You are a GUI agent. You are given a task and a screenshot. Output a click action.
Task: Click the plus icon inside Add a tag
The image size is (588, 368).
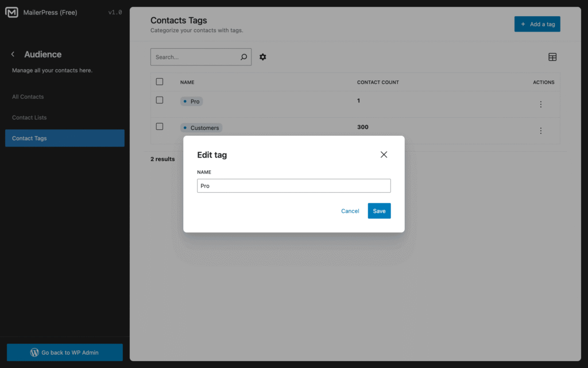[x=523, y=24]
